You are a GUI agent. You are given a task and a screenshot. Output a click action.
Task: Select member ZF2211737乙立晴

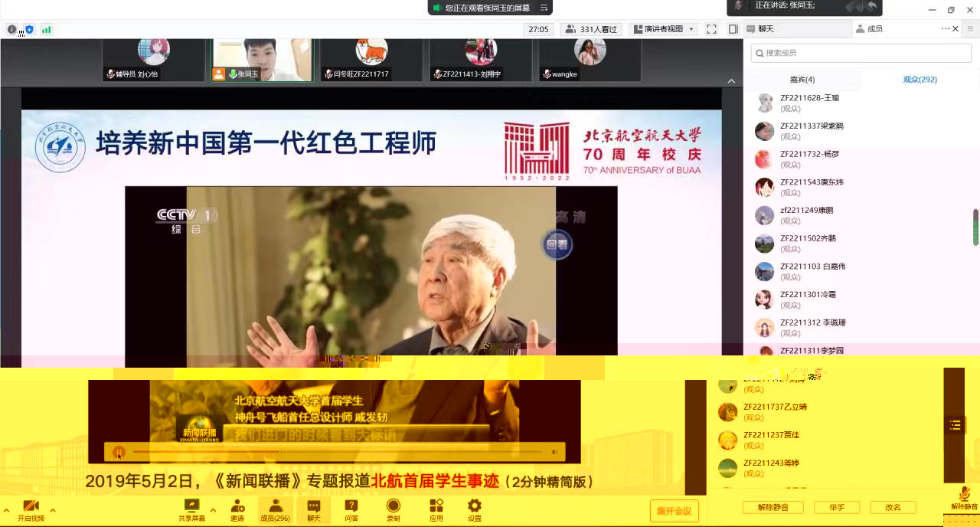(823, 412)
